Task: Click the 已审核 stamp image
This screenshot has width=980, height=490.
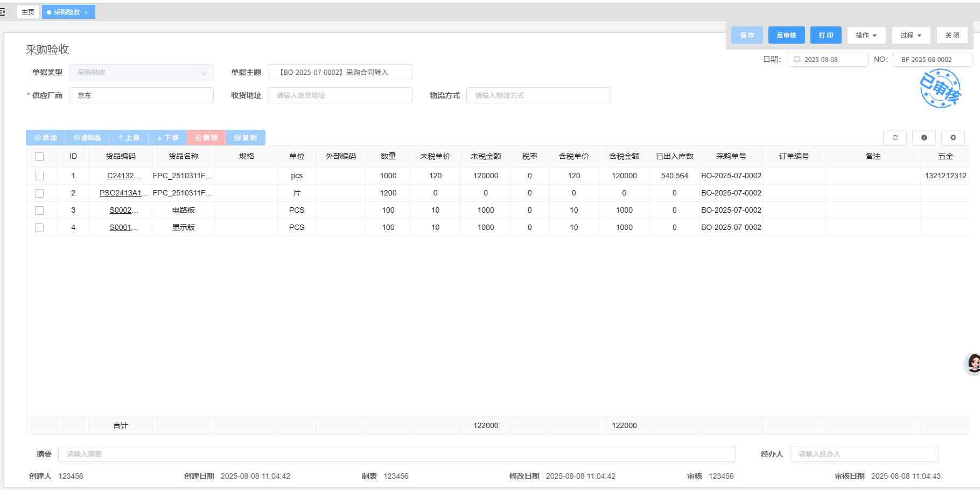Action: pyautogui.click(x=940, y=89)
